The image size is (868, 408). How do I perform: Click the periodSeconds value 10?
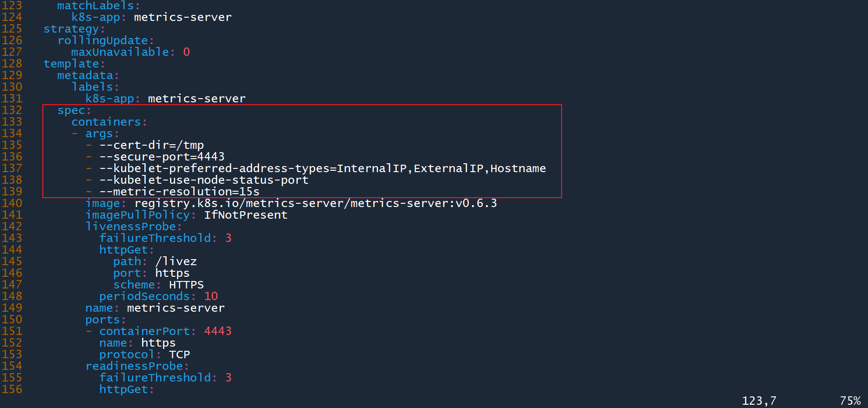click(x=211, y=296)
